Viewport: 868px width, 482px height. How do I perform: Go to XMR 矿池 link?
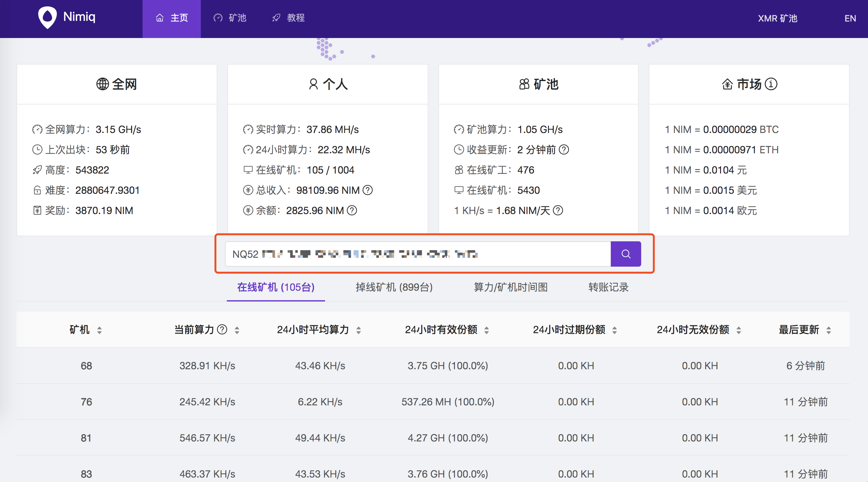coord(778,18)
